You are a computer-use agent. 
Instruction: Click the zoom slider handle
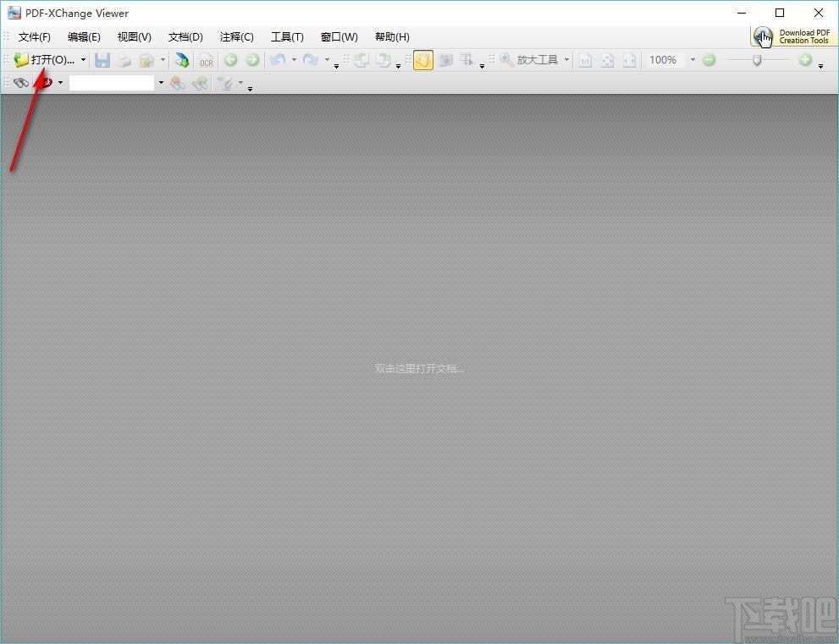click(x=757, y=60)
